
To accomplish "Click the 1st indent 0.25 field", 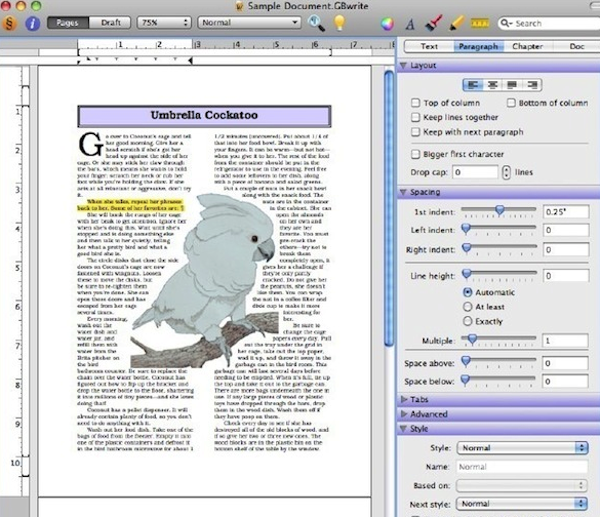I will tap(566, 211).
